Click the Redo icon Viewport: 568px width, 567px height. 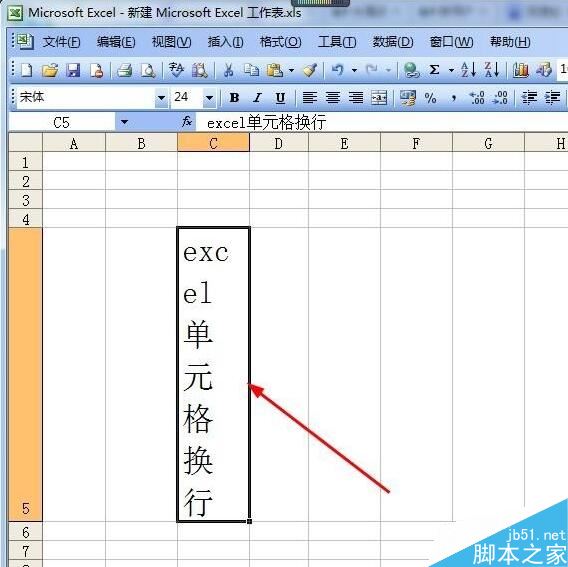coord(372,70)
